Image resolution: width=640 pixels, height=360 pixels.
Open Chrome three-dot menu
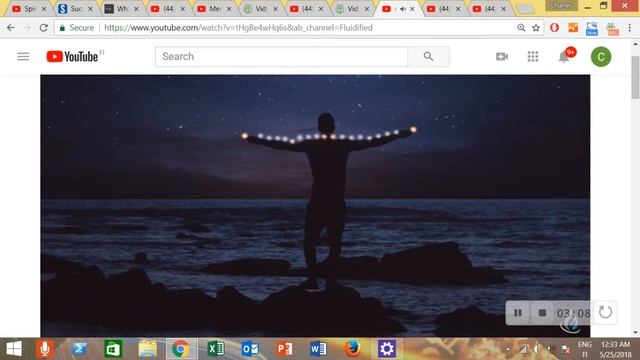click(x=630, y=28)
